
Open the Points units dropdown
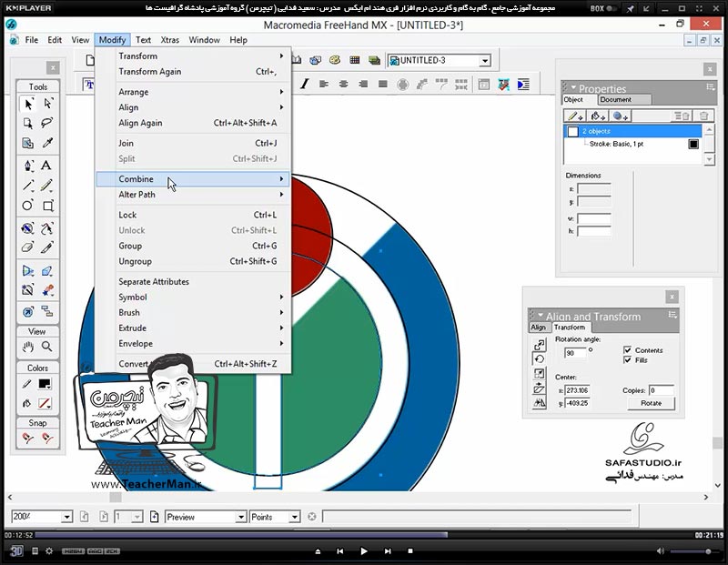pyautogui.click(x=294, y=517)
